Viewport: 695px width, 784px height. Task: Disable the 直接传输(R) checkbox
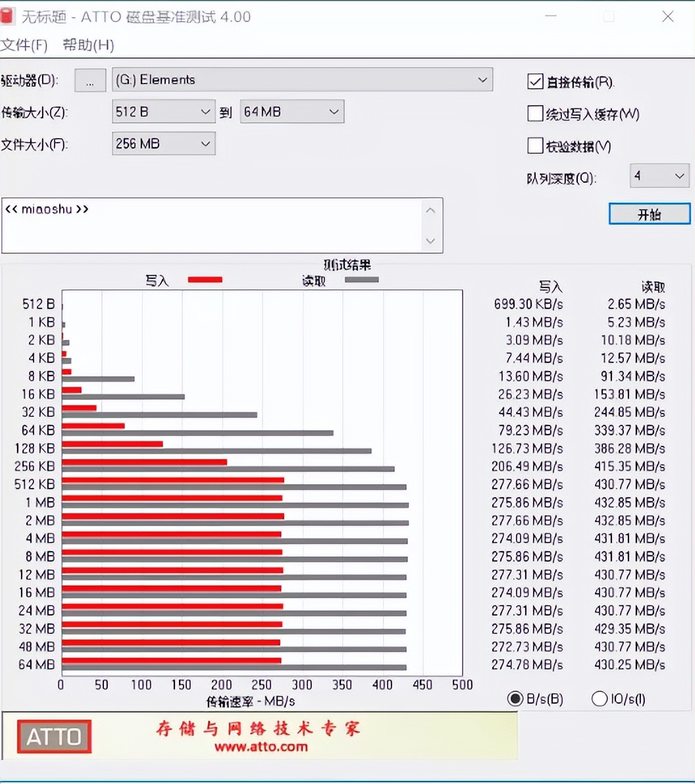535,82
